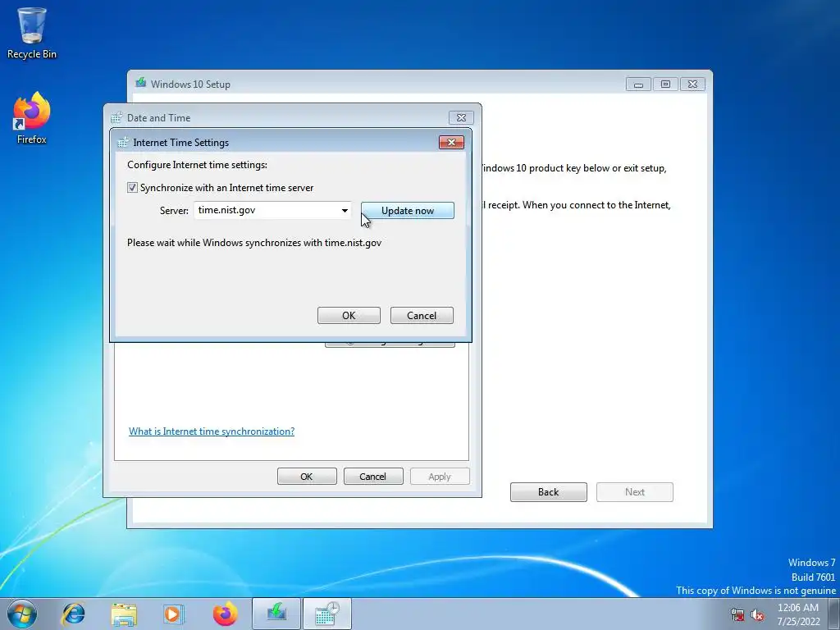The height and width of the screenshot is (630, 840).
Task: Click Back in Windows 10 Setup
Action: coord(548,492)
